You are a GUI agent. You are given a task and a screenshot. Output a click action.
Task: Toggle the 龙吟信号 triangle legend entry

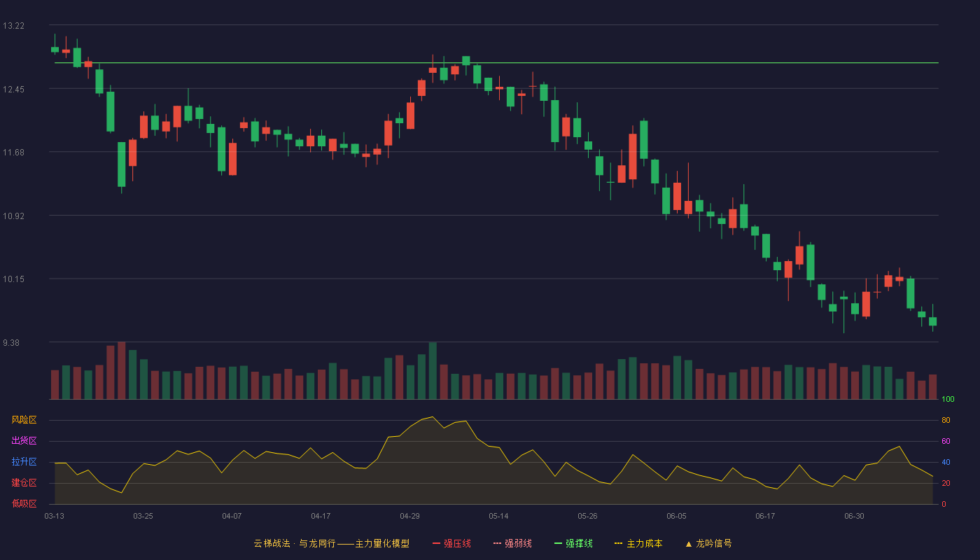(x=708, y=543)
